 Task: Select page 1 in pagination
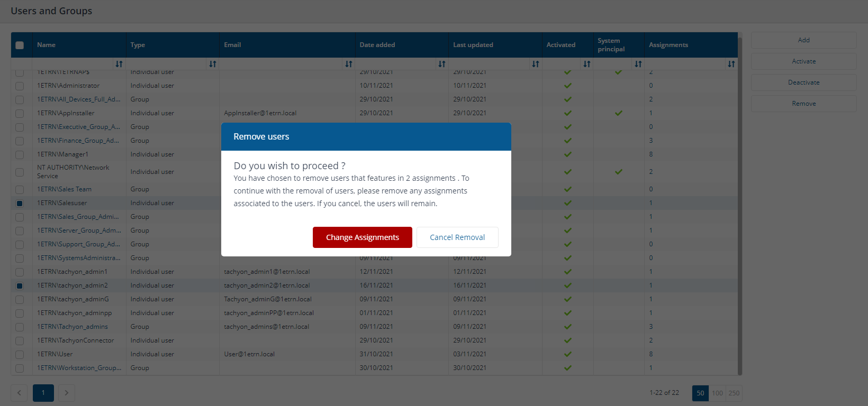pos(43,393)
